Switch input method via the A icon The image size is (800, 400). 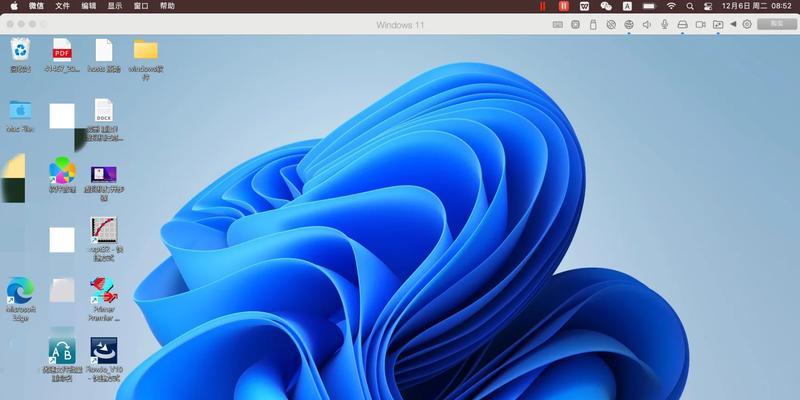(627, 6)
